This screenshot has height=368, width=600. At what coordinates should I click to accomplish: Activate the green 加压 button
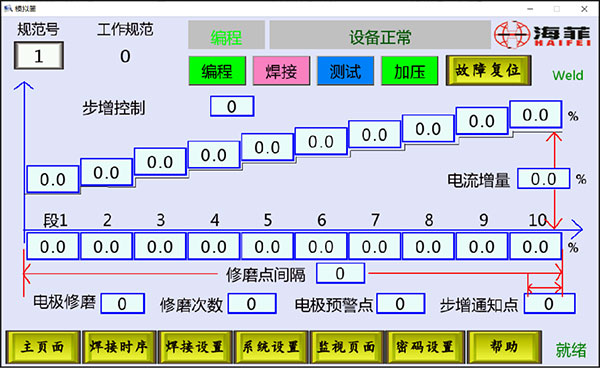(x=409, y=71)
